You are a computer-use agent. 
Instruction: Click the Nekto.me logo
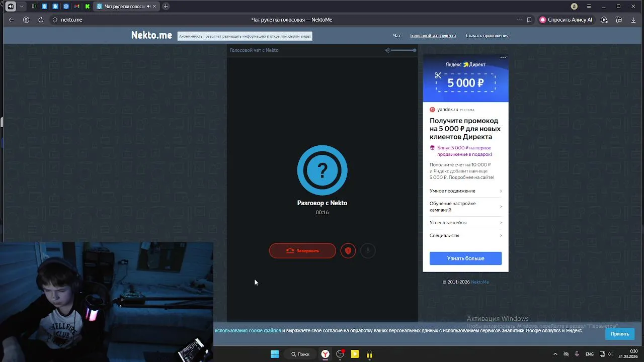point(151,35)
